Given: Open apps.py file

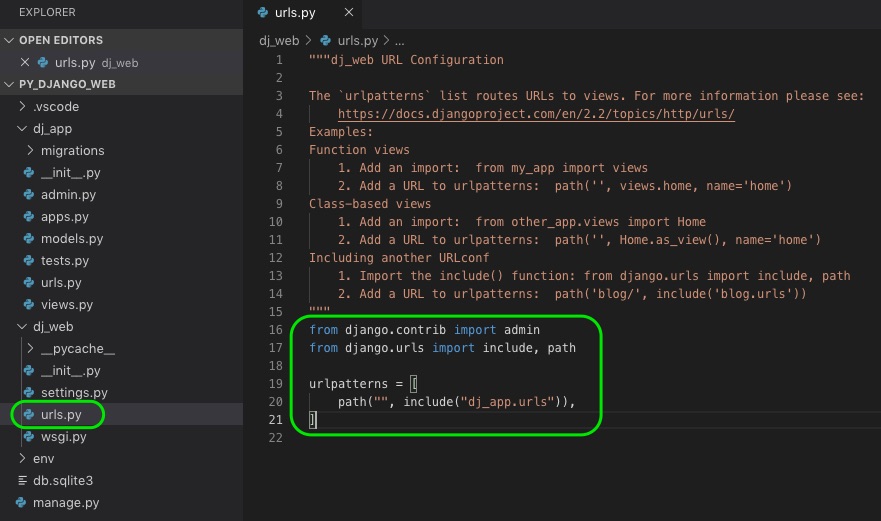Looking at the screenshot, I should pos(65,216).
